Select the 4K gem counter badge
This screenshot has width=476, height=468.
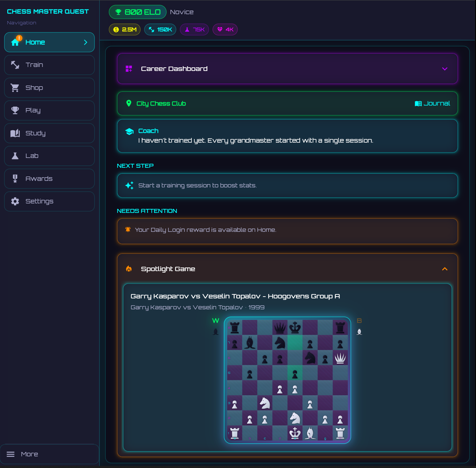[225, 29]
